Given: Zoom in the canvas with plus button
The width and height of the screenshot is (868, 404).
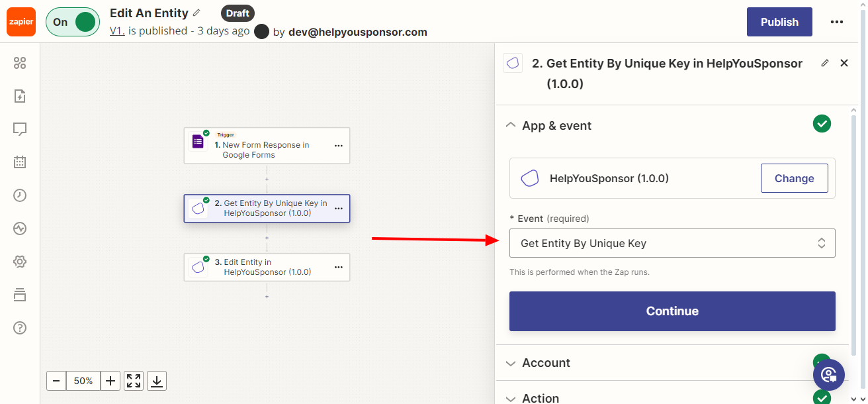Looking at the screenshot, I should click(x=110, y=381).
